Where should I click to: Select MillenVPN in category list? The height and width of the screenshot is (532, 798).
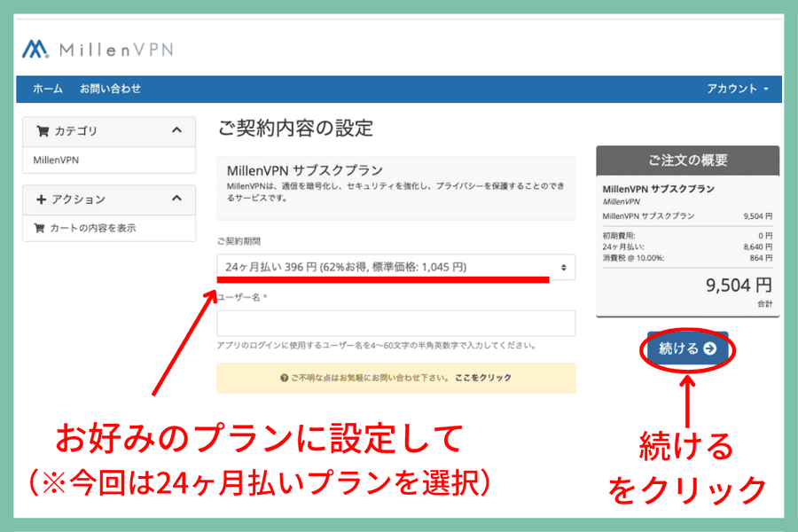[x=56, y=160]
